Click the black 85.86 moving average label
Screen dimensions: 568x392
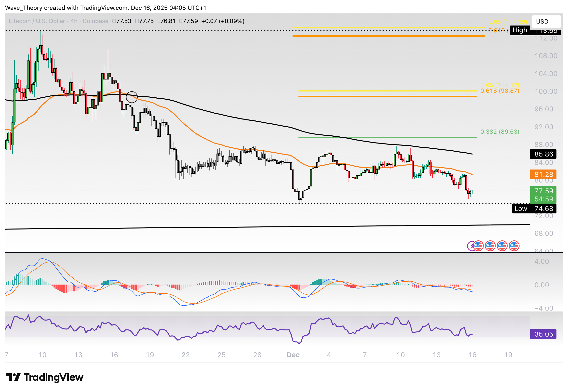point(543,154)
